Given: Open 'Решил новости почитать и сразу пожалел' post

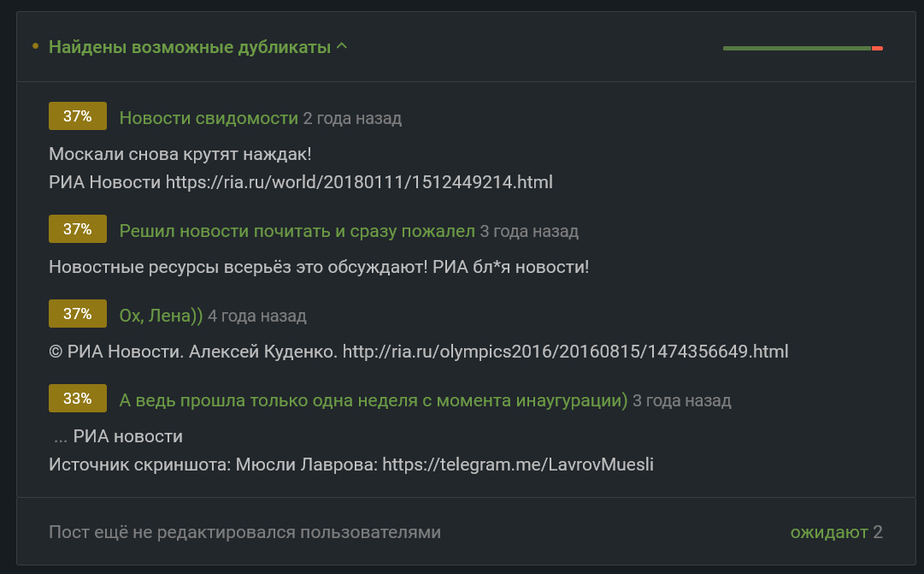Looking at the screenshot, I should (297, 231).
